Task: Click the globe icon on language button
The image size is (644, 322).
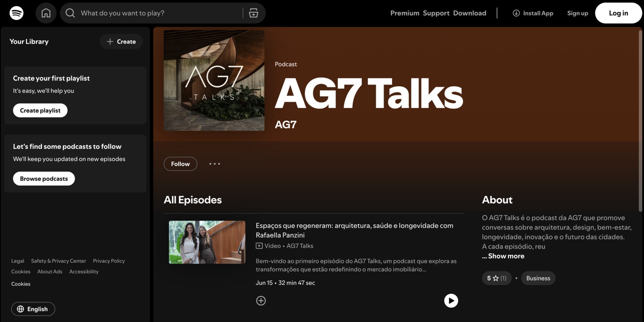Action: (x=21, y=309)
